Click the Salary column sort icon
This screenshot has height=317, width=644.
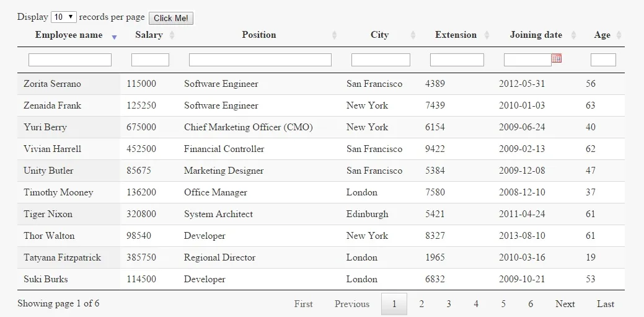(x=172, y=35)
